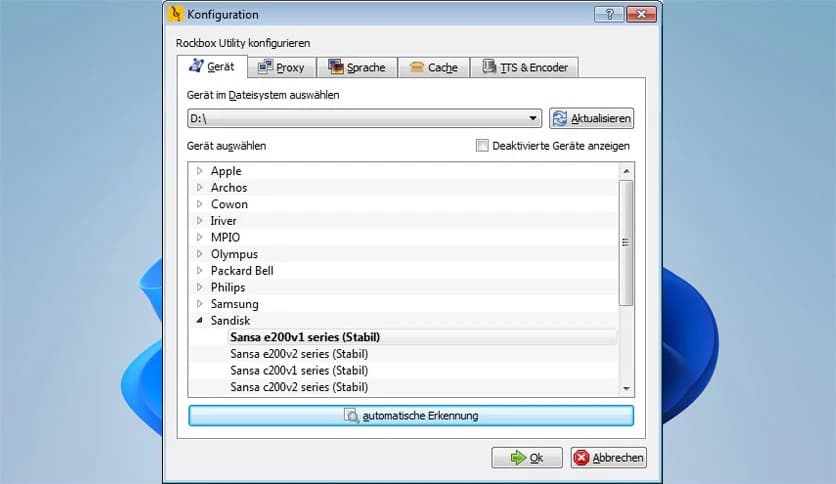836x484 pixels.
Task: Expand the Samsung device group
Action: (x=199, y=303)
